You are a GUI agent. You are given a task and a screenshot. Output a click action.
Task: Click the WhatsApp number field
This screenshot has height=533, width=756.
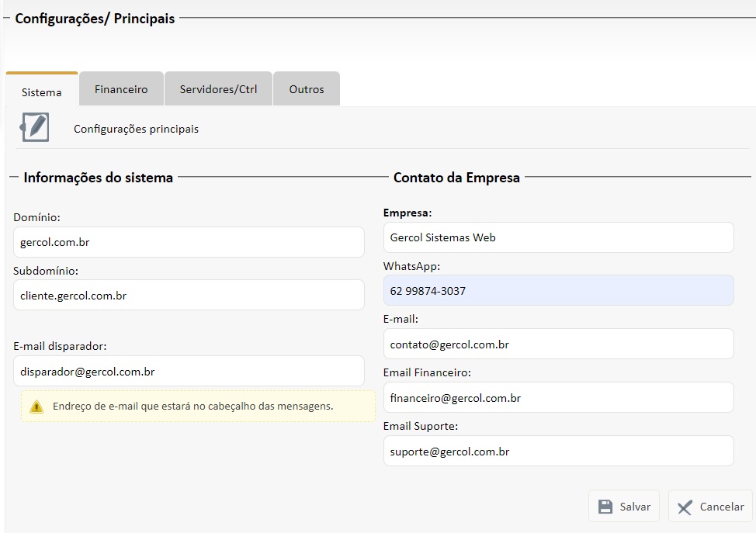point(558,291)
